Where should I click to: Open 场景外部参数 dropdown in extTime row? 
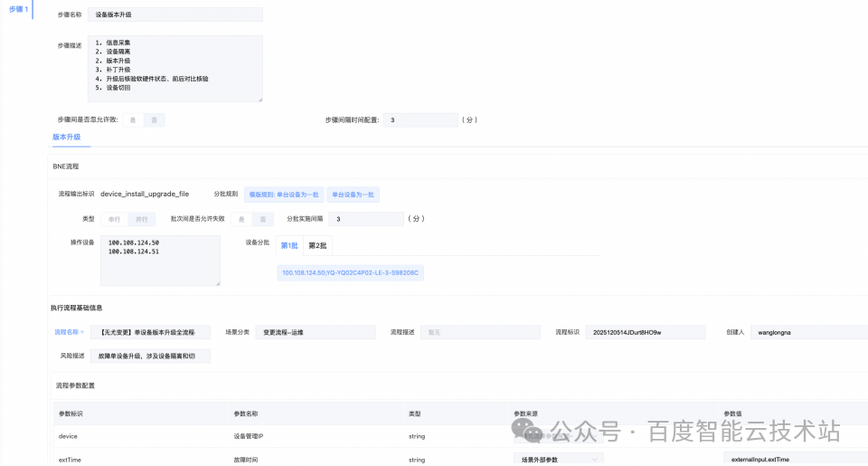click(559, 460)
